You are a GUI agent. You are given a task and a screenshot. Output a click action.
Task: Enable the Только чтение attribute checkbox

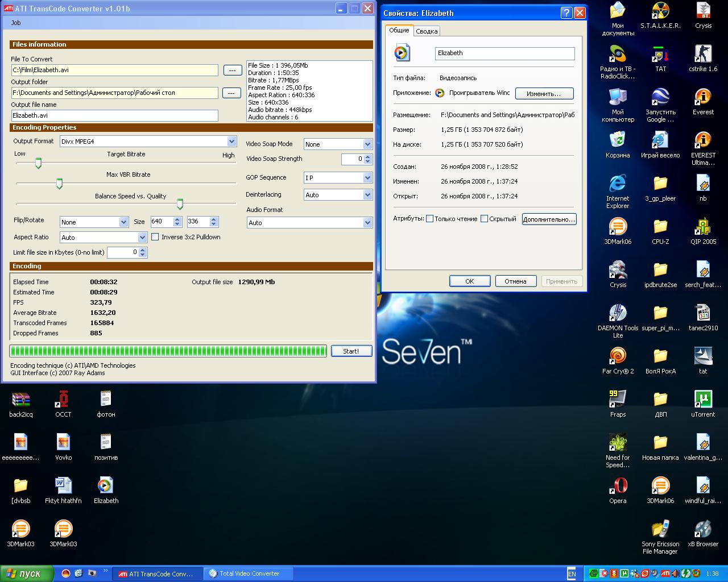(429, 219)
